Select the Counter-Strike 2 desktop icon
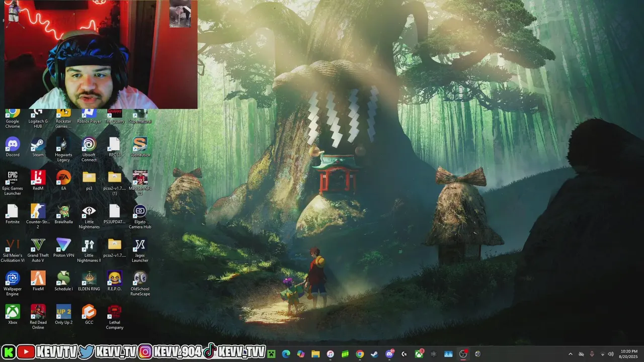Screen dimensions: 644x362 (38, 217)
